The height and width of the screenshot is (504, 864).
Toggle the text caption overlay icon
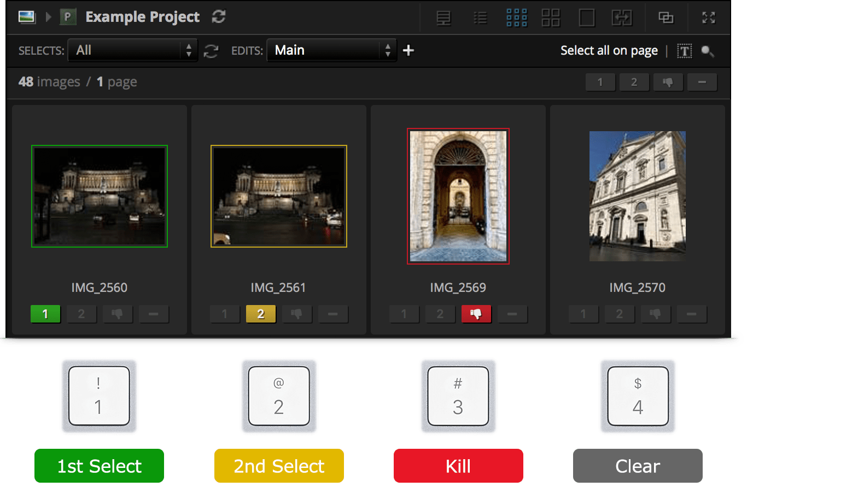685,51
